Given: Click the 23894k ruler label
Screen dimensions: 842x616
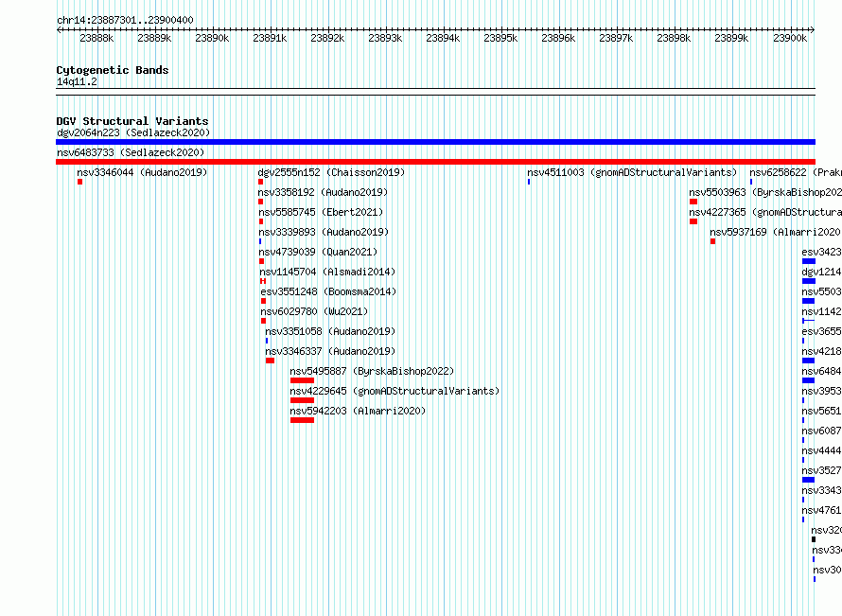Looking at the screenshot, I should click(443, 38).
